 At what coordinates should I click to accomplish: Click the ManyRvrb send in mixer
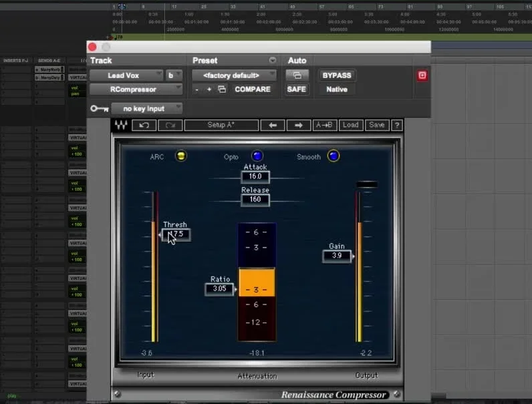pos(49,69)
